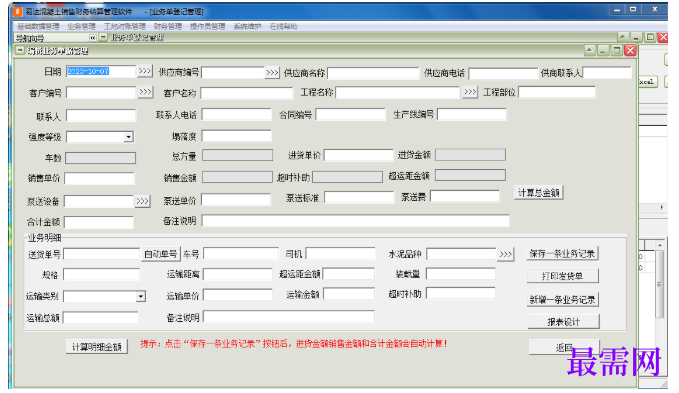Click the 联系人电话 input field
Viewport: 679px width, 393px height.
[236, 114]
